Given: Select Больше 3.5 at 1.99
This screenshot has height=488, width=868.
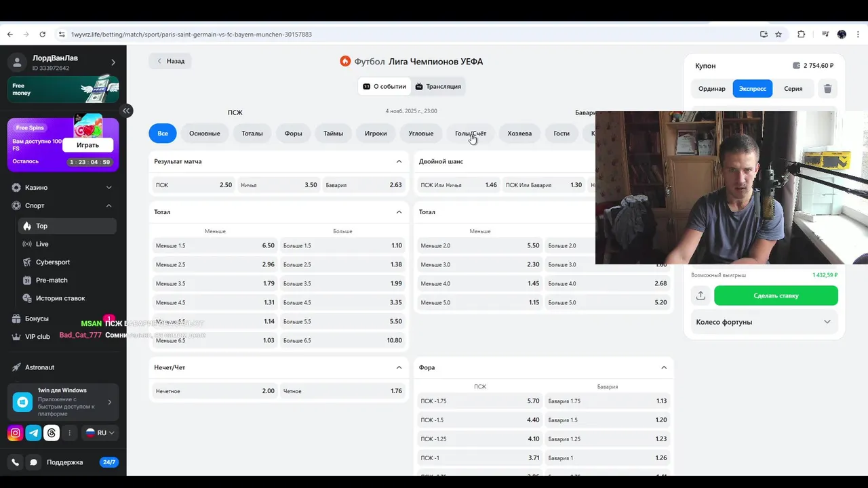Looking at the screenshot, I should pos(342,283).
